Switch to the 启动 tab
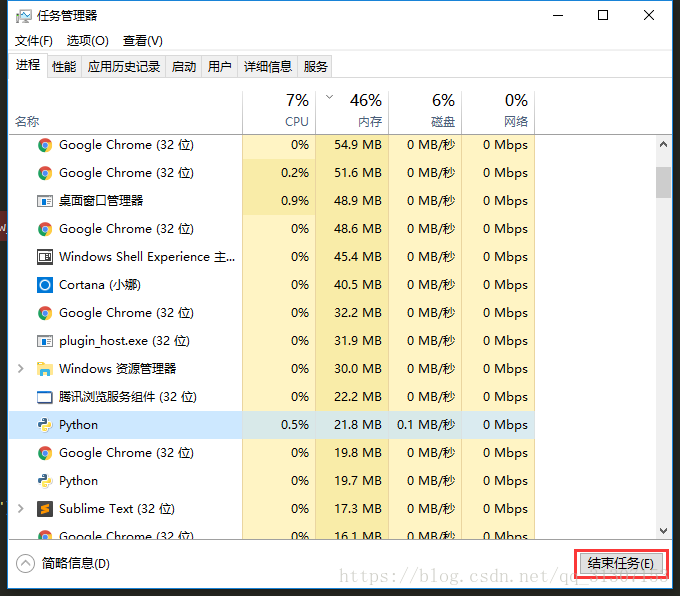 [x=183, y=66]
